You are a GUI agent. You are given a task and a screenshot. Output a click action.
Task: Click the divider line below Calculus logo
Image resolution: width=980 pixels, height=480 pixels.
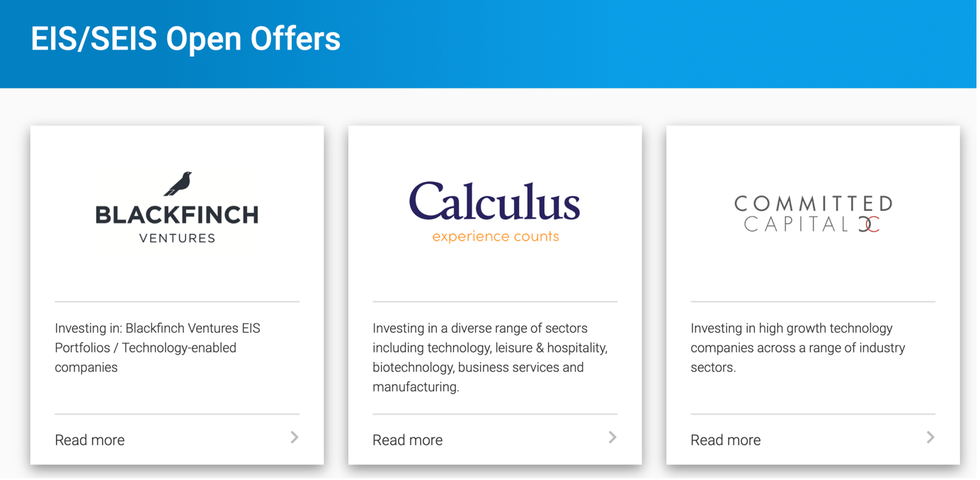[495, 302]
